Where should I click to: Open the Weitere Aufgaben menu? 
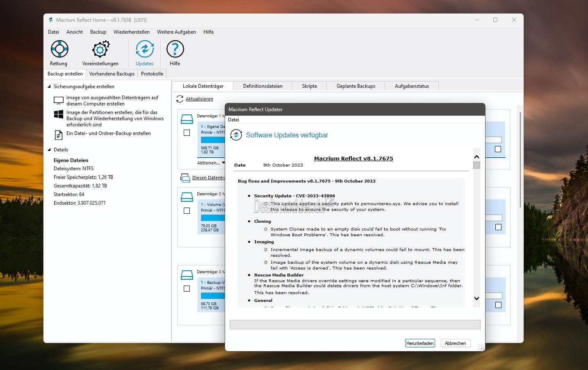176,32
